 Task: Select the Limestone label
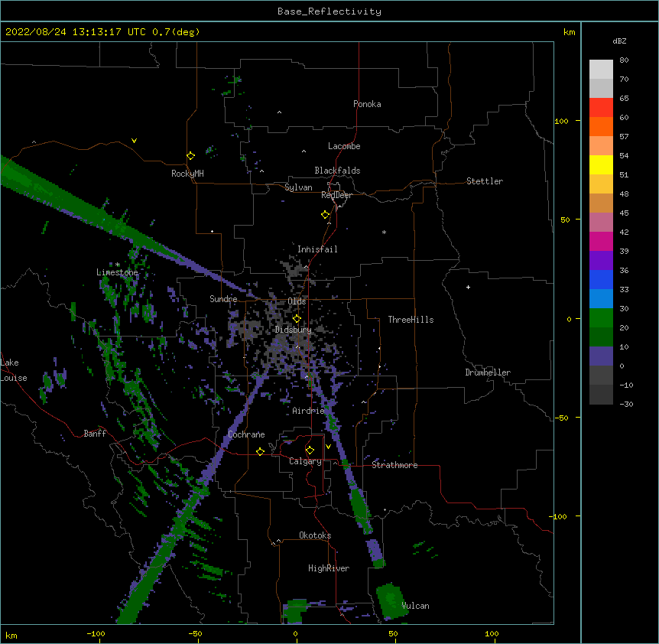point(117,272)
